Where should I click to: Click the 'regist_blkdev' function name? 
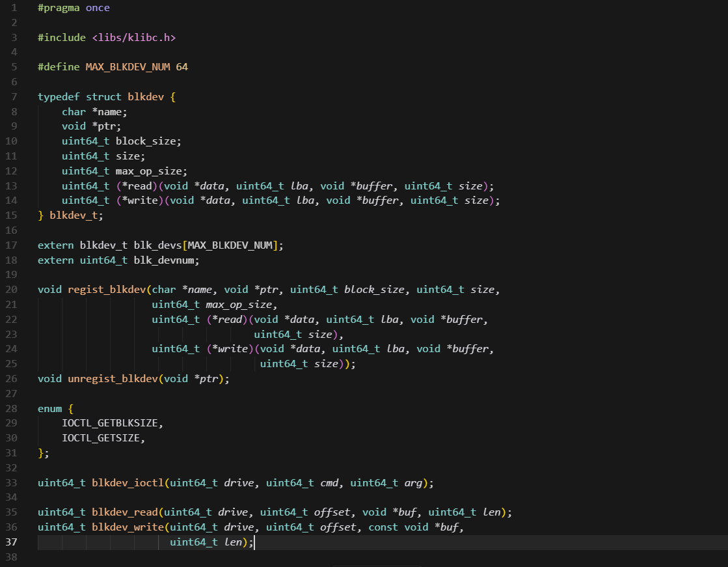pos(107,290)
